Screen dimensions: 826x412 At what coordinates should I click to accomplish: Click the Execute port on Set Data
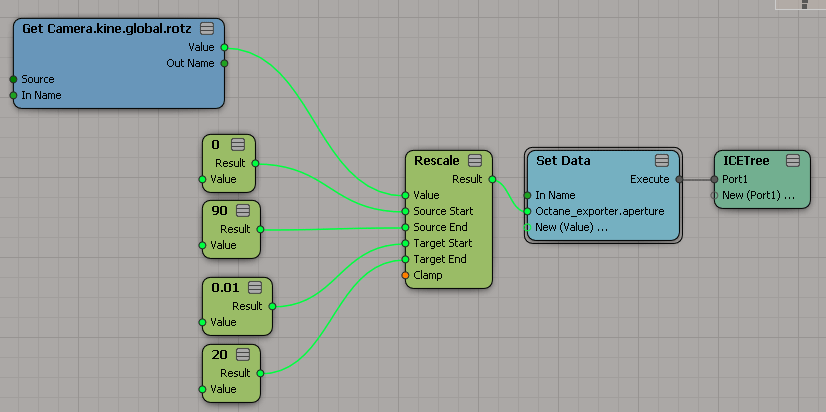click(680, 180)
